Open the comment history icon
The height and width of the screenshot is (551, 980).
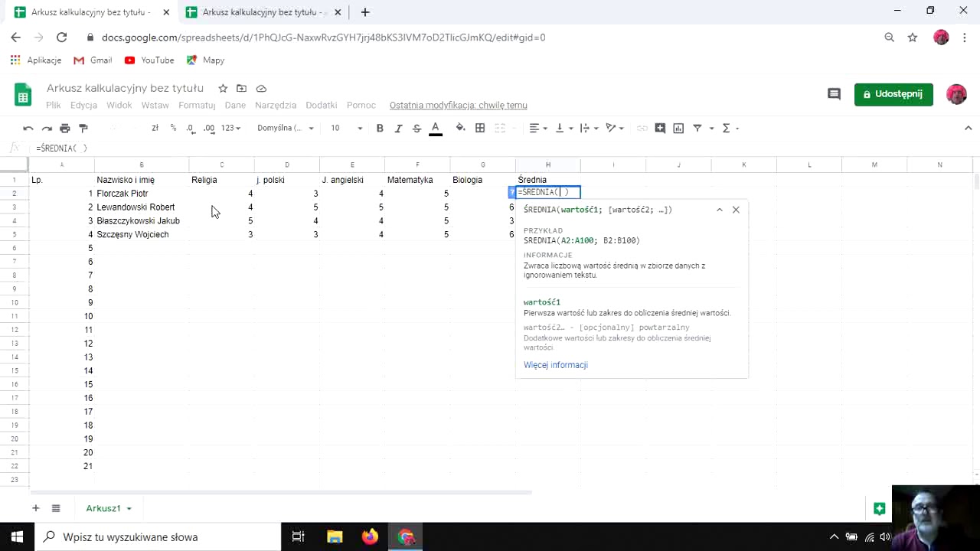click(x=834, y=94)
